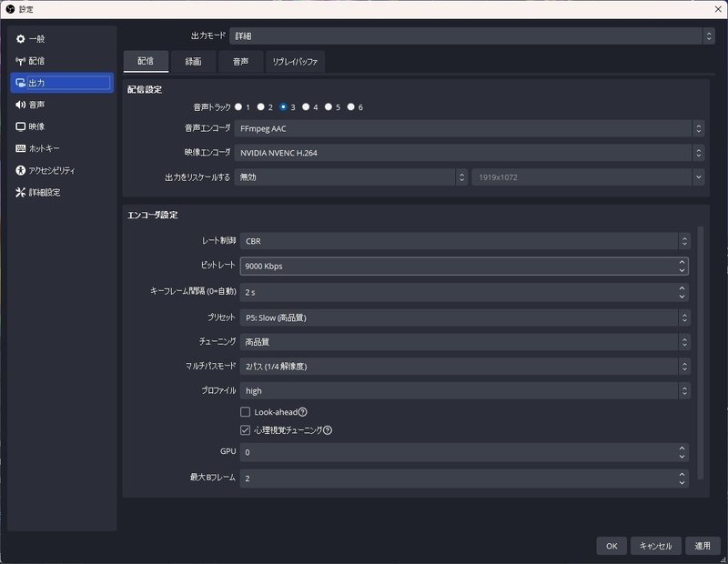Select audio track 4 radio button
Viewport: 728px width, 564px height.
pyautogui.click(x=306, y=106)
